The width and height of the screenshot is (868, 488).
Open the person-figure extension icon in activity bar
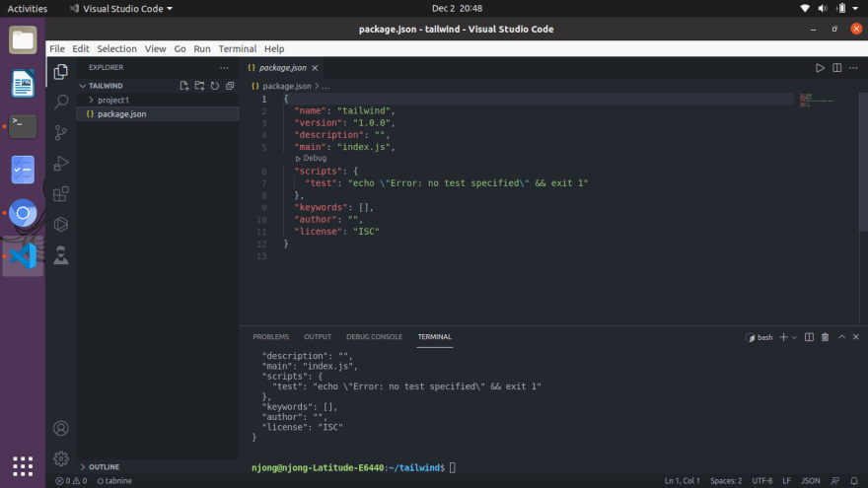(x=61, y=255)
